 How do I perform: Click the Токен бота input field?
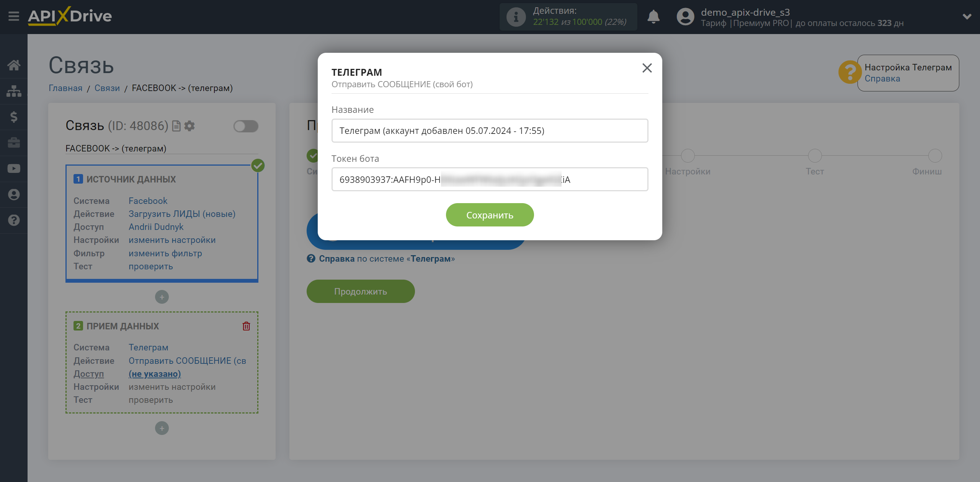pos(490,179)
